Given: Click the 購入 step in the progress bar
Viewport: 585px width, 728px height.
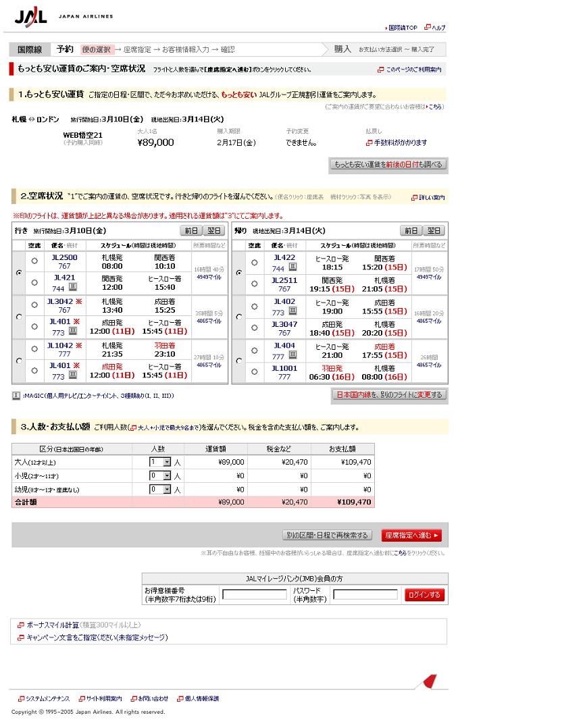Looking at the screenshot, I should (x=342, y=49).
